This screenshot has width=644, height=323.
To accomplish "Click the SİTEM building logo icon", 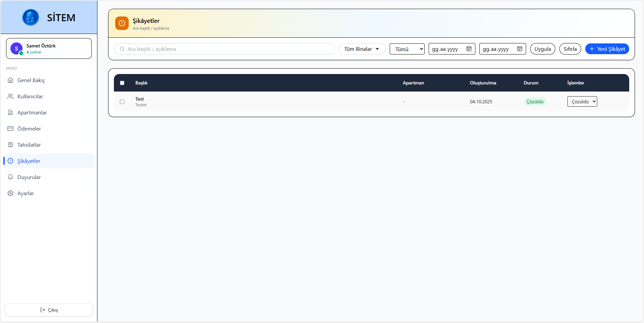I will pos(31,17).
